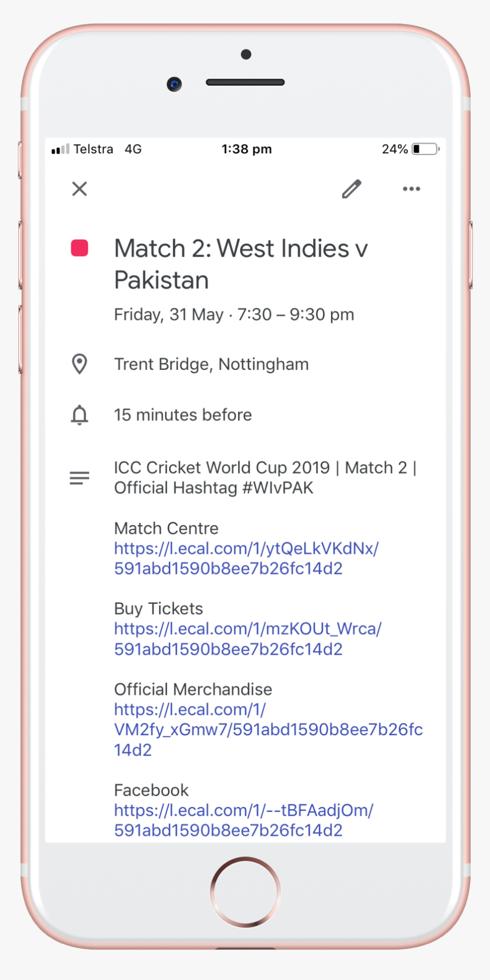
Task: Tap the location pin icon
Action: [79, 364]
